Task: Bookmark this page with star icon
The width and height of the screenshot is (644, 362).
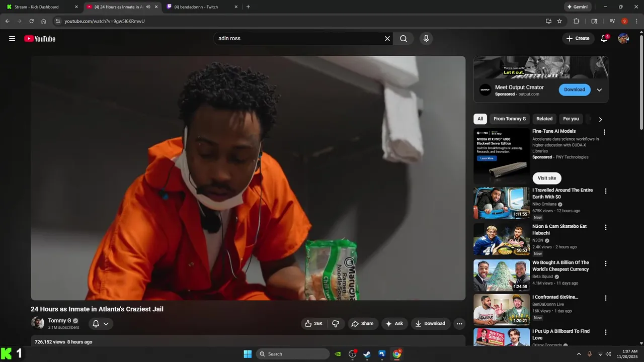Action: point(559,21)
